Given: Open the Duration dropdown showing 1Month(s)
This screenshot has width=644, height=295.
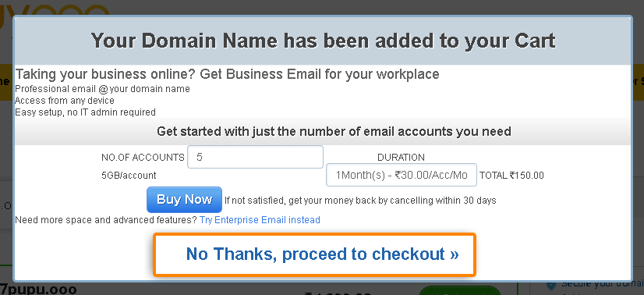Looking at the screenshot, I should [x=402, y=175].
